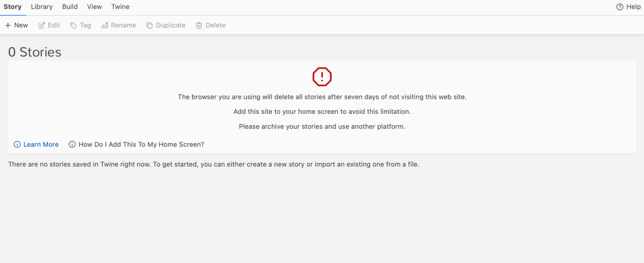Switch to the Story tab
This screenshot has width=644, height=263.
pos(13,7)
